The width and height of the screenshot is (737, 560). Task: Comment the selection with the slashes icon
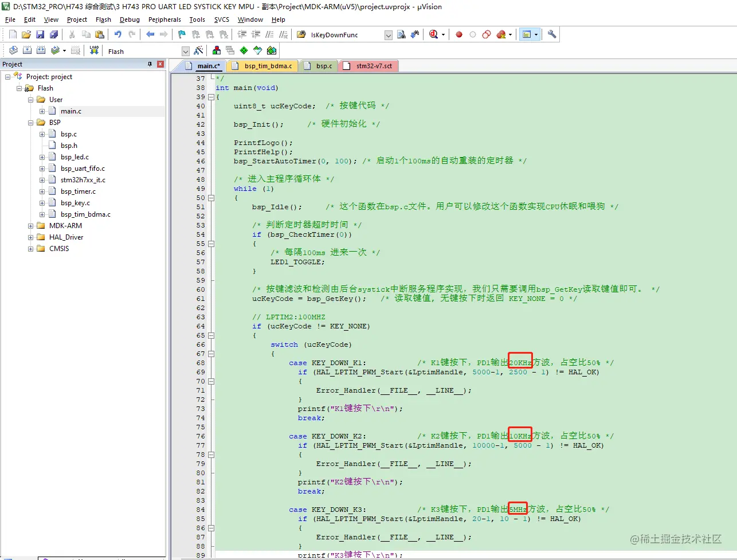[269, 34]
